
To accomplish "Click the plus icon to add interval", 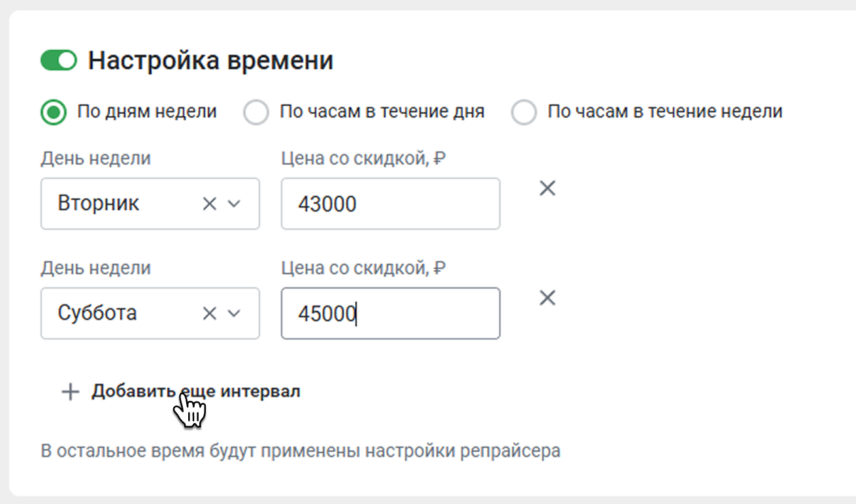I will (70, 392).
